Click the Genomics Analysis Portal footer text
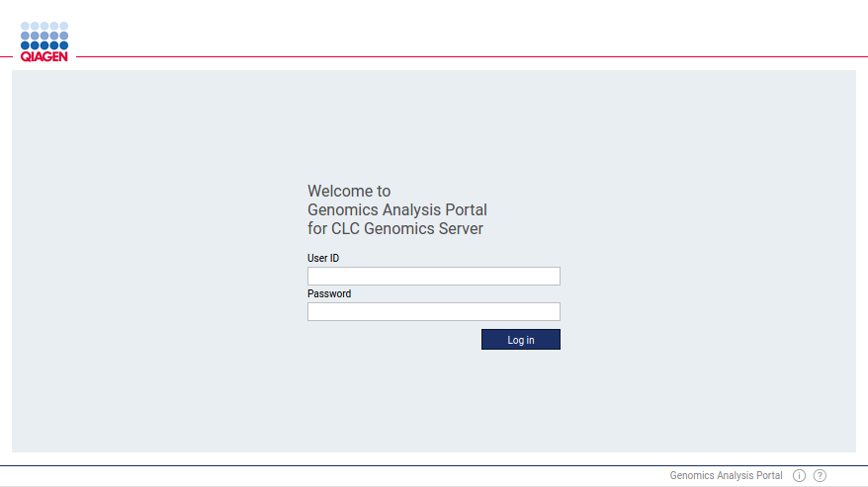Viewport: 868px width, 487px height. click(x=726, y=475)
